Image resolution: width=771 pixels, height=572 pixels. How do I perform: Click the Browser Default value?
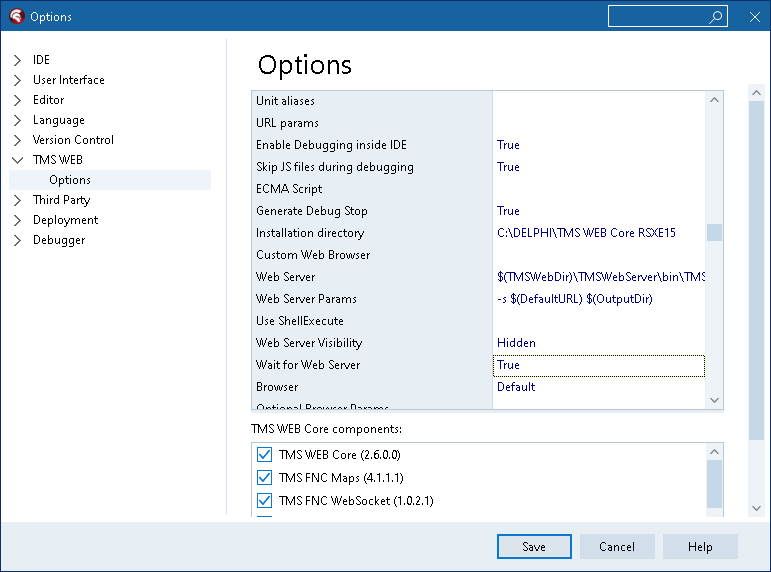516,387
